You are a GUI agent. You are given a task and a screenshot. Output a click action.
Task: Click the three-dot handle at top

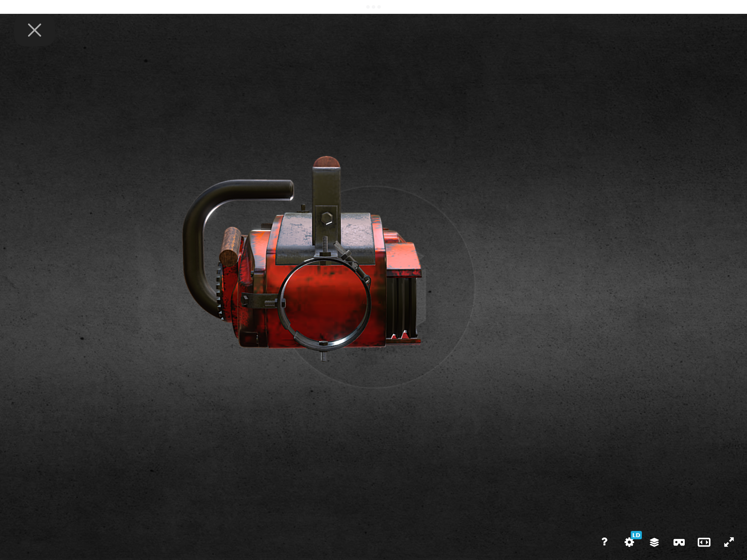tap(373, 7)
